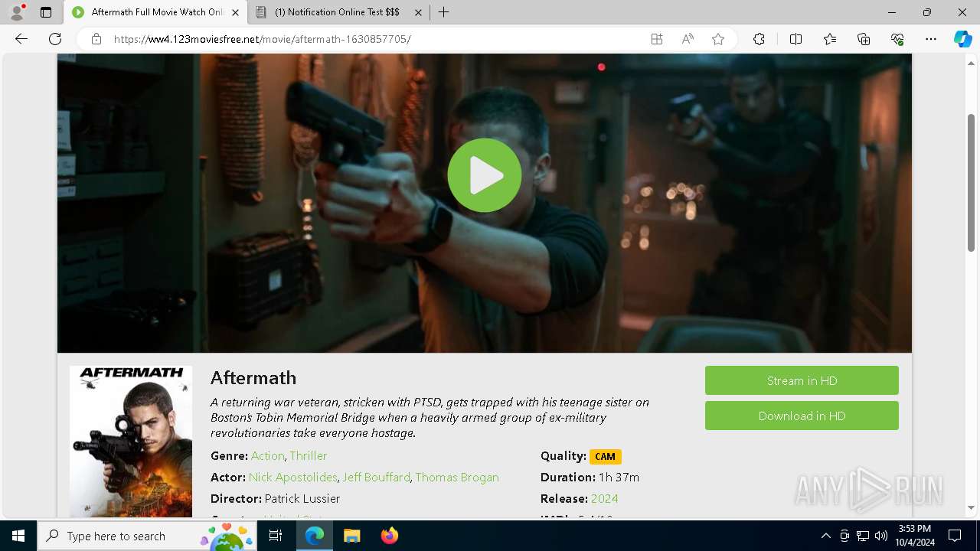The image size is (980, 551).
Task: Refresh the current page
Action: point(55,39)
